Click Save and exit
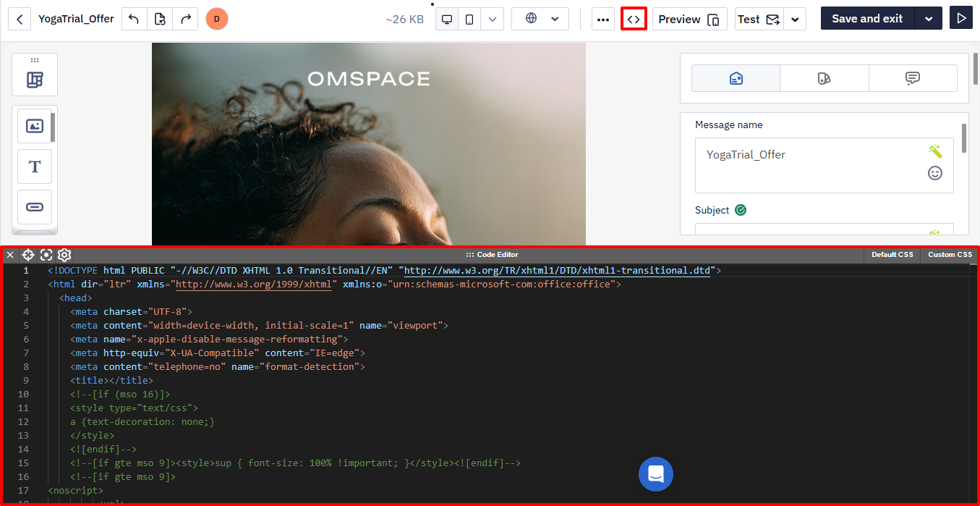980x506 pixels. (x=867, y=19)
